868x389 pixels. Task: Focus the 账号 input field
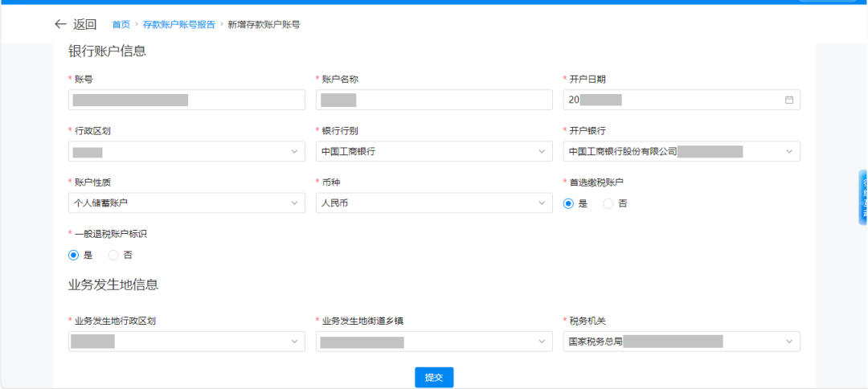click(186, 100)
